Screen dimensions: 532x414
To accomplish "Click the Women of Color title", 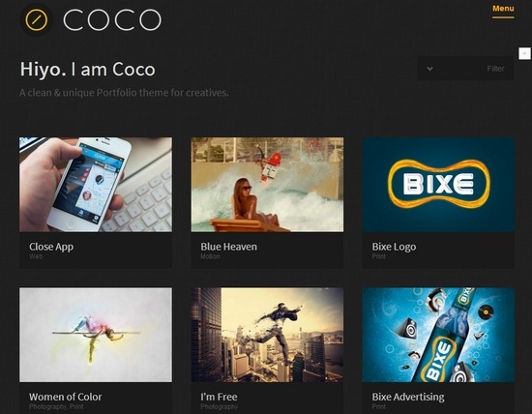I will (66, 397).
